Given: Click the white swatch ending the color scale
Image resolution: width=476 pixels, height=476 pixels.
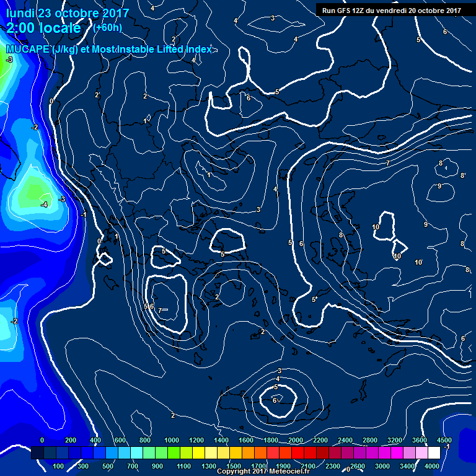Looking at the screenshot, I should click(x=434, y=452).
